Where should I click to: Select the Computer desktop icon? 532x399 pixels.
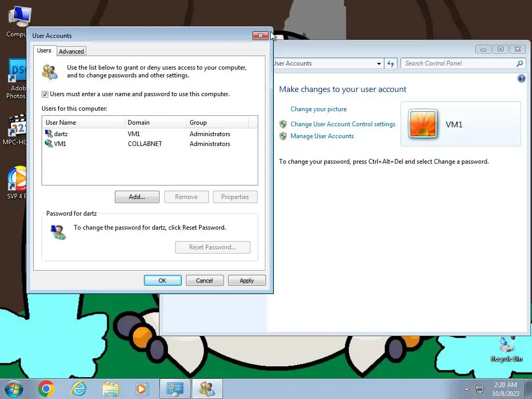[17, 22]
